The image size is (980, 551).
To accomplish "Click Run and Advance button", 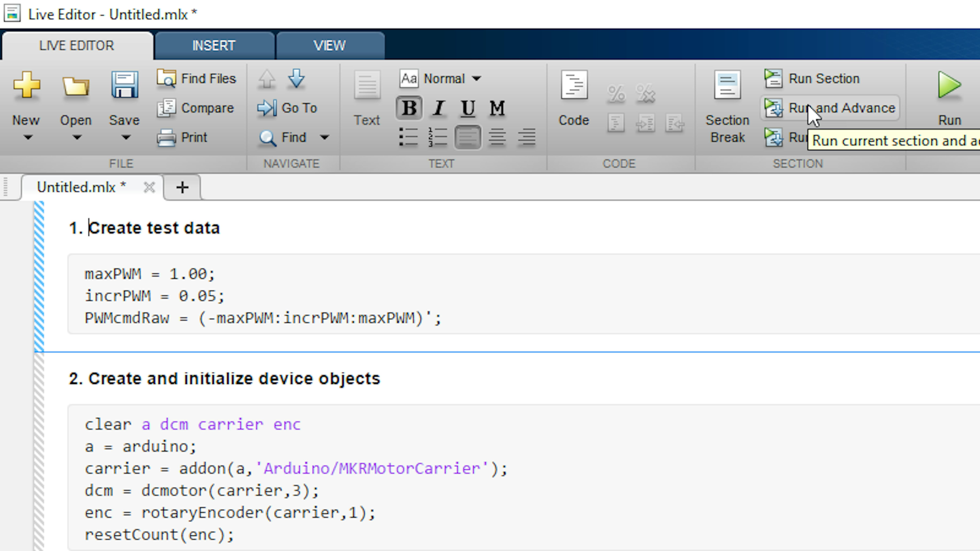I will 830,108.
